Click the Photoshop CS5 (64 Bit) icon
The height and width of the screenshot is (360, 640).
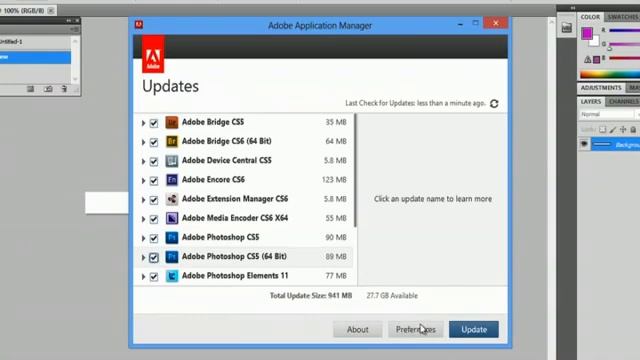point(171,256)
